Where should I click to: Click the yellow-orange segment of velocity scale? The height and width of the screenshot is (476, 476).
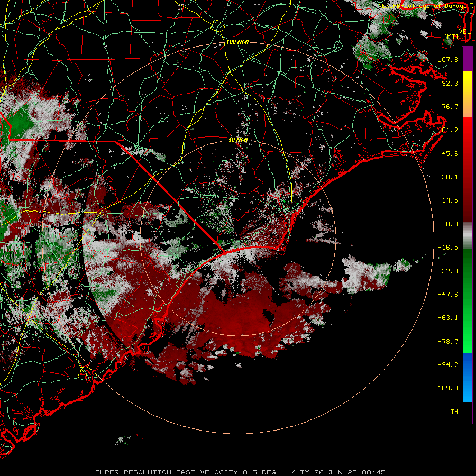[x=467, y=94]
